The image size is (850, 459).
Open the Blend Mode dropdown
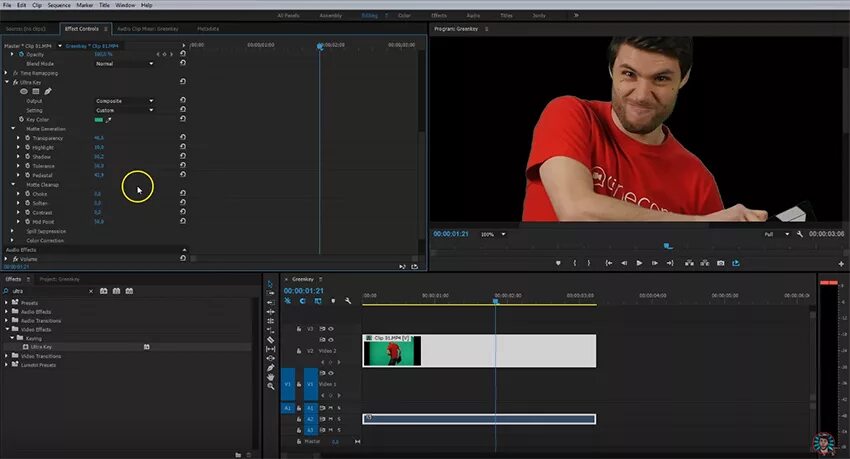(124, 63)
